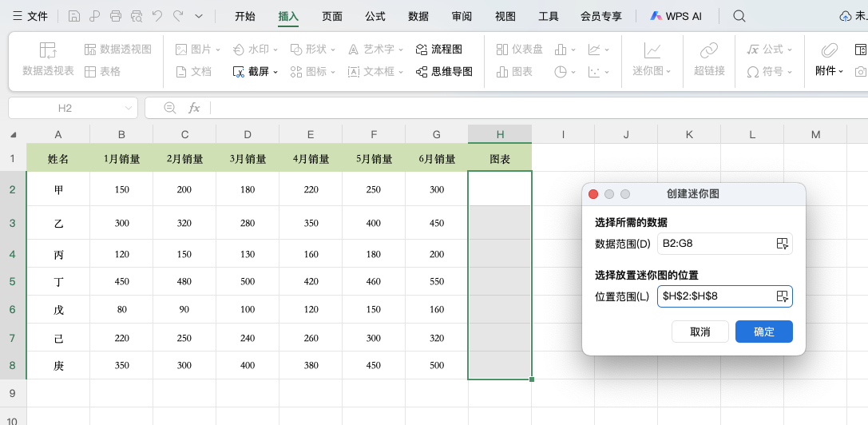868x425 pixels.
Task: Click range picker icon for 数据范围
Action: pos(783,244)
